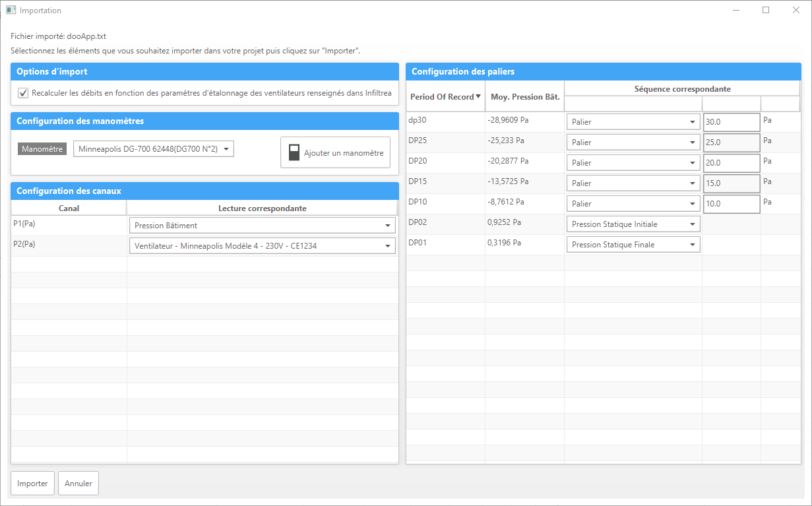Click the Séquence correspondante column header

[x=682, y=88]
